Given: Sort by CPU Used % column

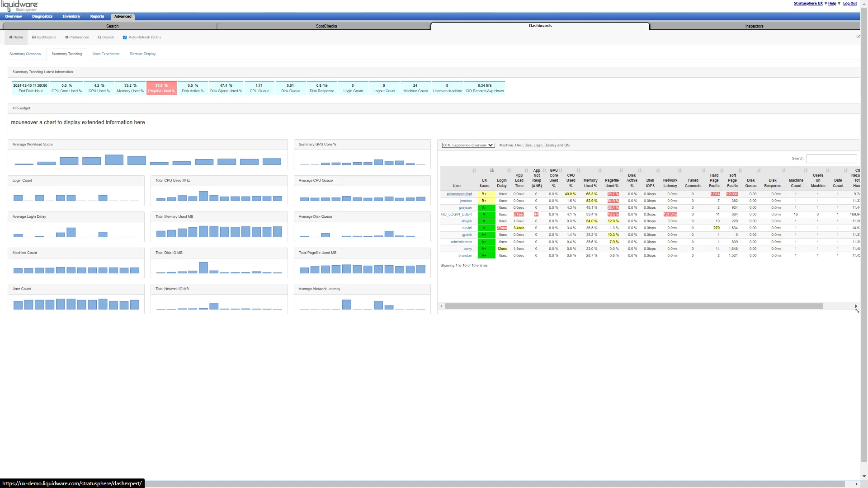Looking at the screenshot, I should click(579, 170).
